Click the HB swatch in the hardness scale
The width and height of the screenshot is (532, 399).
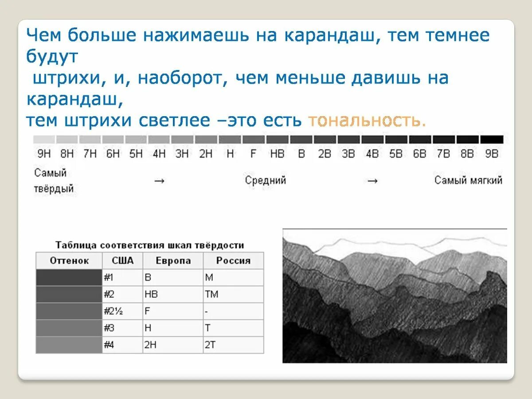click(277, 140)
